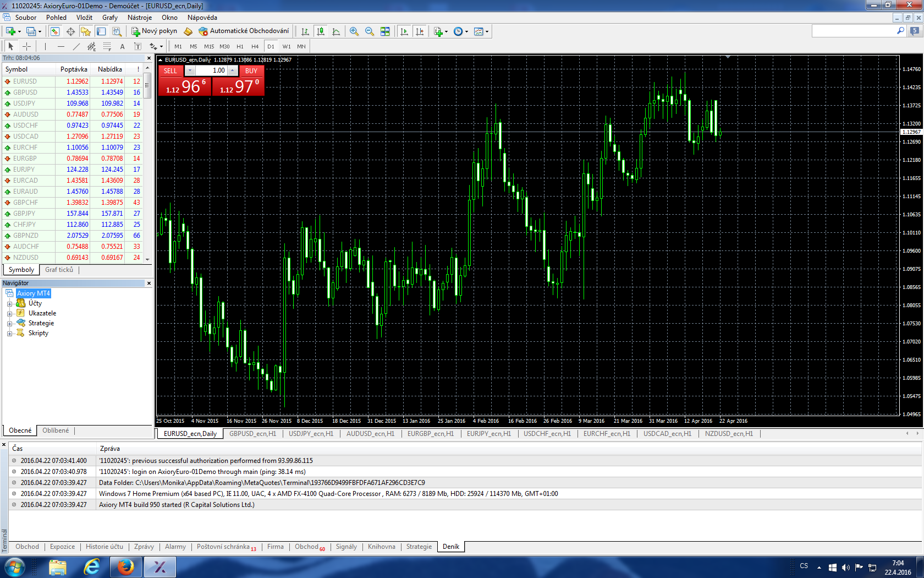Image resolution: width=924 pixels, height=578 pixels.
Task: Toggle the Terminal window icon
Action: click(101, 31)
